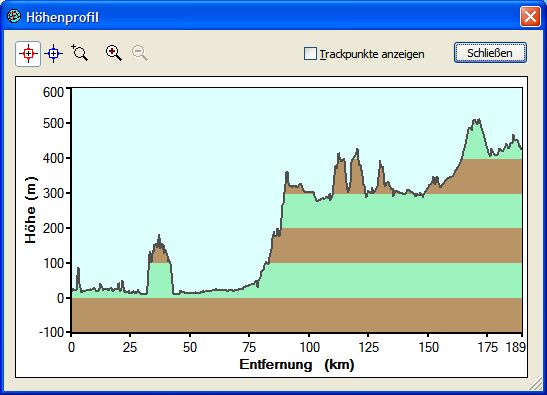Click the Höhe (m) axis label
This screenshot has width=547, height=395.
click(31, 210)
